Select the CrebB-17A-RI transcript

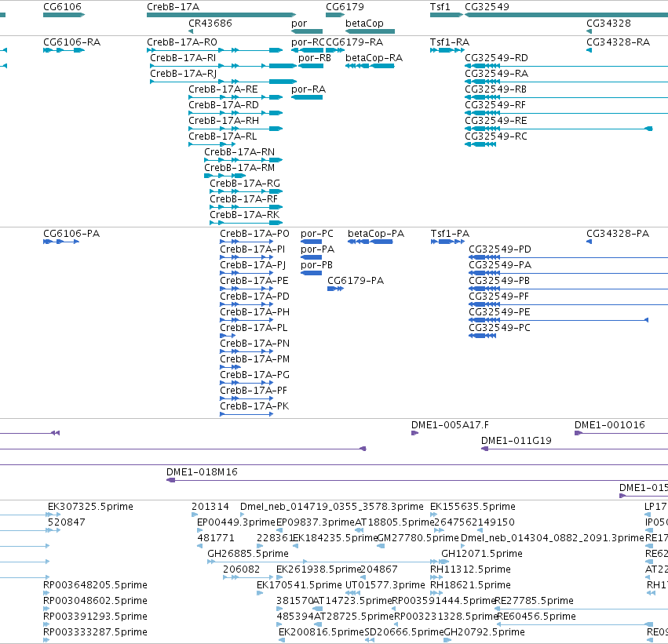tap(223, 66)
